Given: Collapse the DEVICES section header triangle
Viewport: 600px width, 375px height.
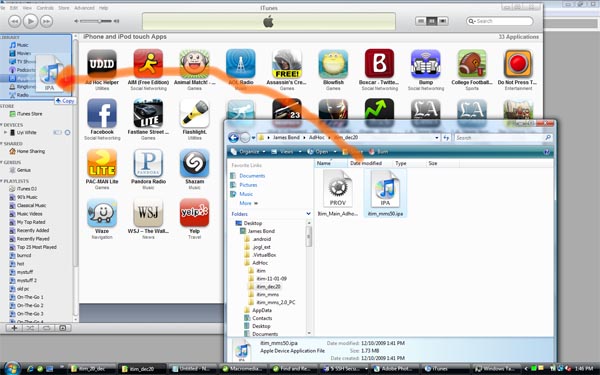Looking at the screenshot, I should 2,125.
